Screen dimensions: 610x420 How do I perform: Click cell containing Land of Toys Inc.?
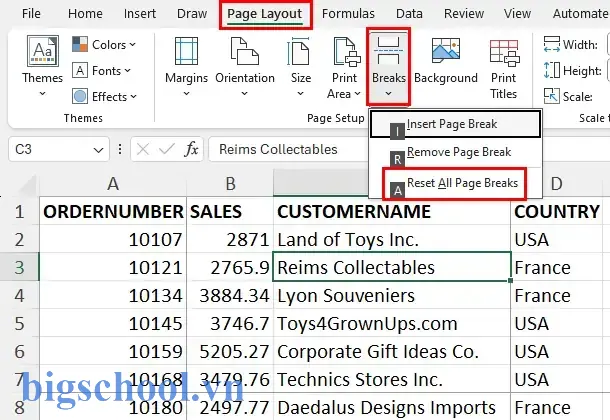[x=392, y=240]
